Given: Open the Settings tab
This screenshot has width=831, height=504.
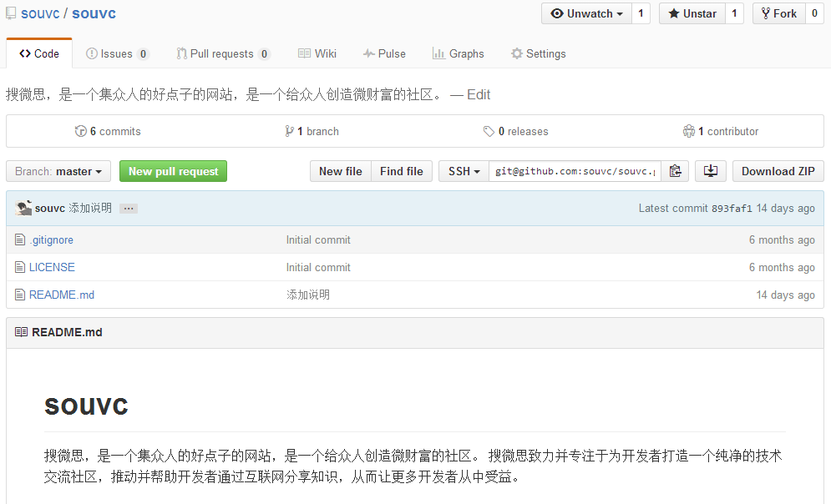Looking at the screenshot, I should pyautogui.click(x=538, y=53).
